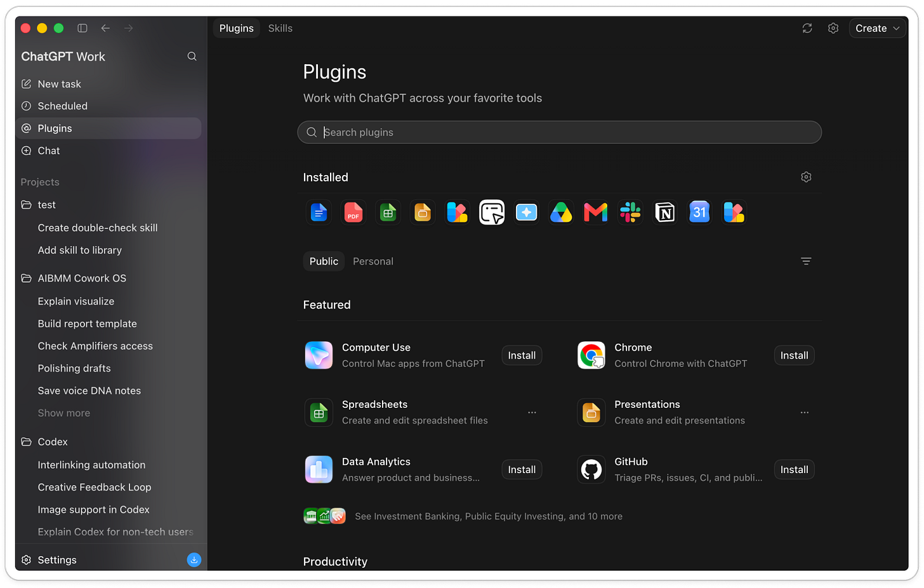
Task: Open the Create double-check skill task
Action: pyautogui.click(x=98, y=228)
